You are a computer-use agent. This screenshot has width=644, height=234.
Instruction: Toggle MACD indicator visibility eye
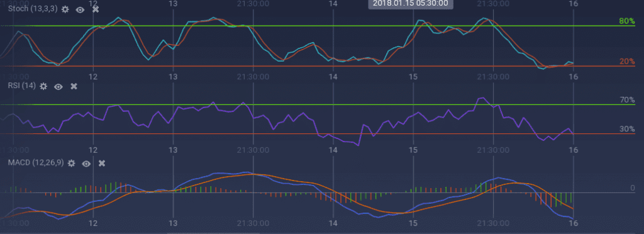pos(86,164)
